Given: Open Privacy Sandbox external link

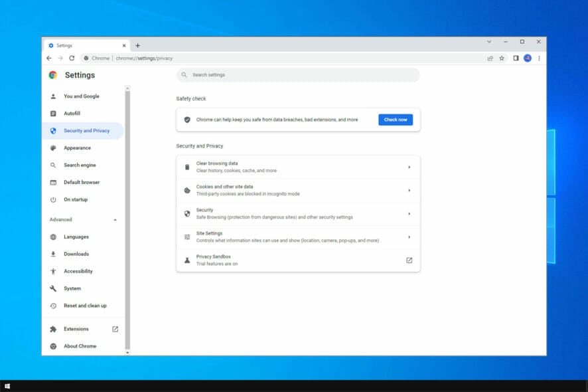Looking at the screenshot, I should coord(409,260).
